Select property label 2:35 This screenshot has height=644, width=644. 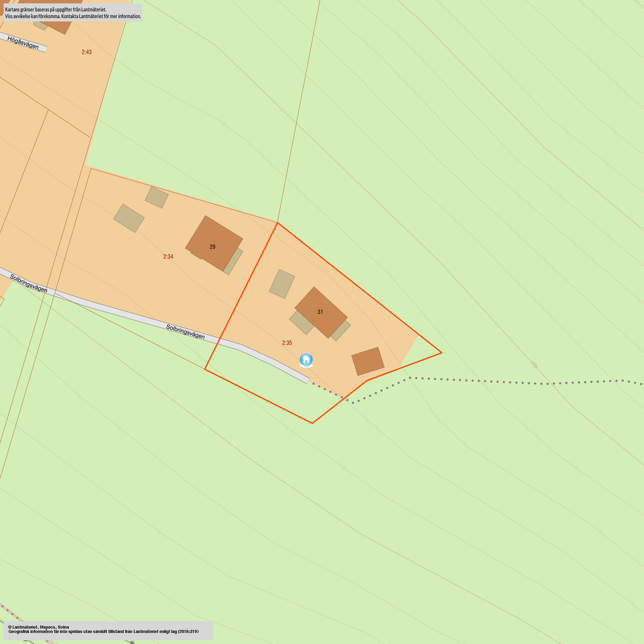click(287, 343)
